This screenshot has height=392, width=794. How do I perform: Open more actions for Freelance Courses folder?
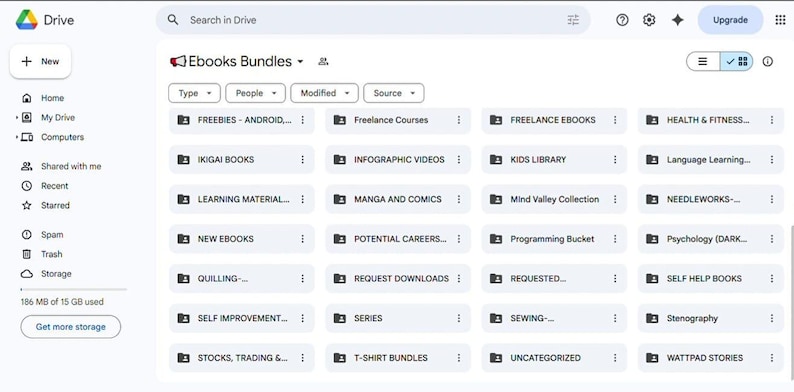click(459, 120)
